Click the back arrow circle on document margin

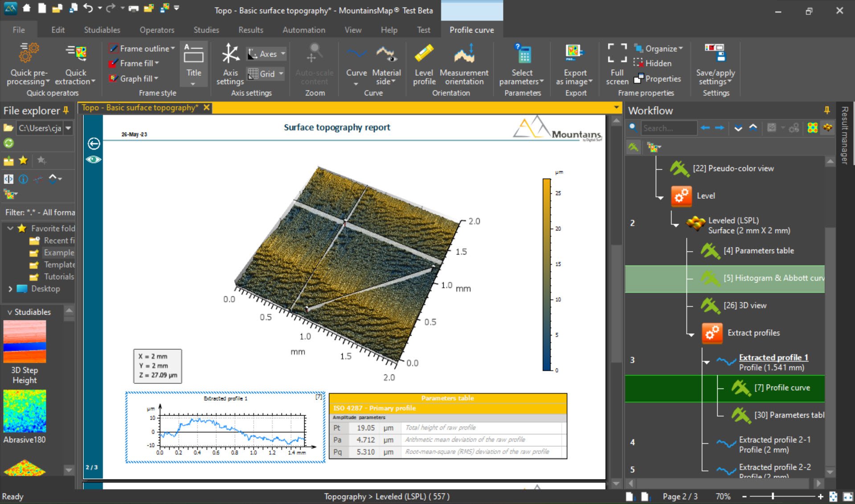pyautogui.click(x=94, y=143)
